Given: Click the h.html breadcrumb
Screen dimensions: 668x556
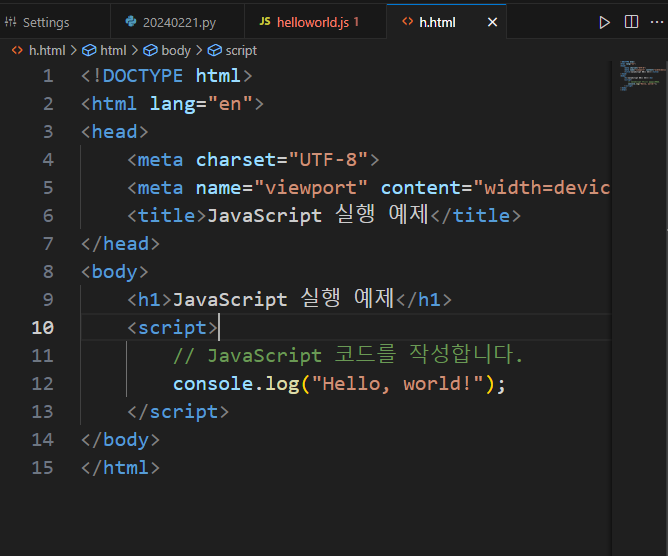Looking at the screenshot, I should 47,51.
